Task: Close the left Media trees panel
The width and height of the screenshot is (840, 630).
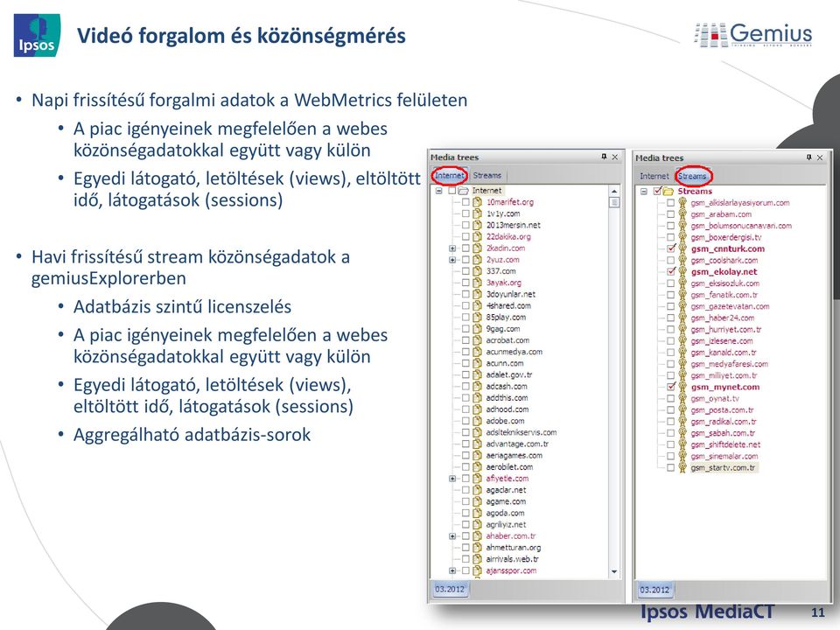Action: tap(615, 157)
